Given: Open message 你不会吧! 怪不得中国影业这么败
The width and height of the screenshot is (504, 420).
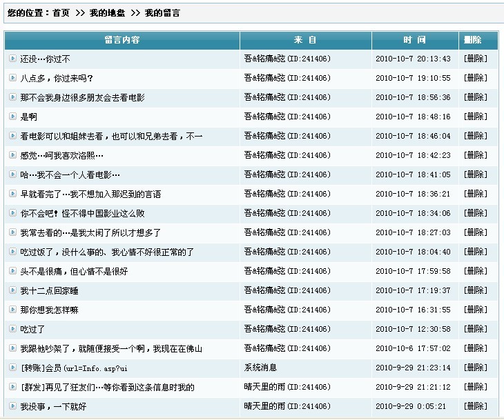Looking at the screenshot, I should point(82,214).
